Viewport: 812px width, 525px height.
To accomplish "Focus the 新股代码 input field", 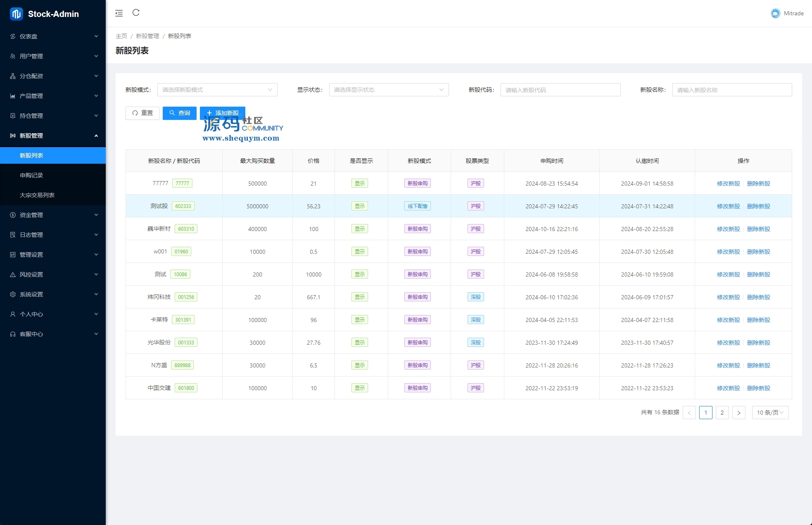I will [x=560, y=90].
